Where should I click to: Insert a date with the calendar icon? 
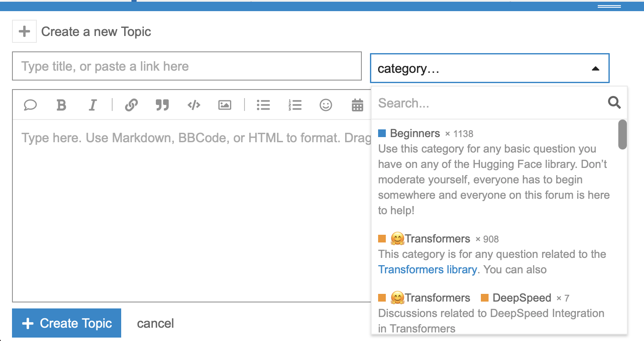358,105
